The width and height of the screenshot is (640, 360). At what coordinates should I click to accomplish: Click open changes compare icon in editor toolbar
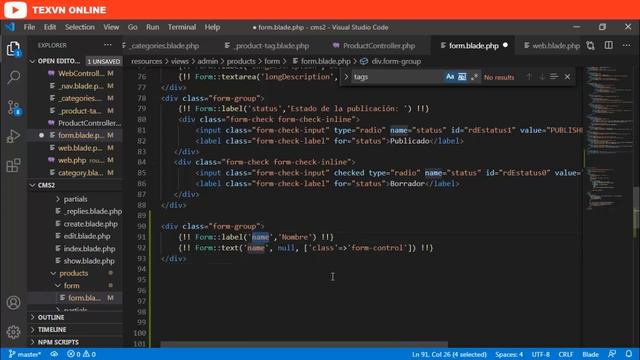coord(591,45)
